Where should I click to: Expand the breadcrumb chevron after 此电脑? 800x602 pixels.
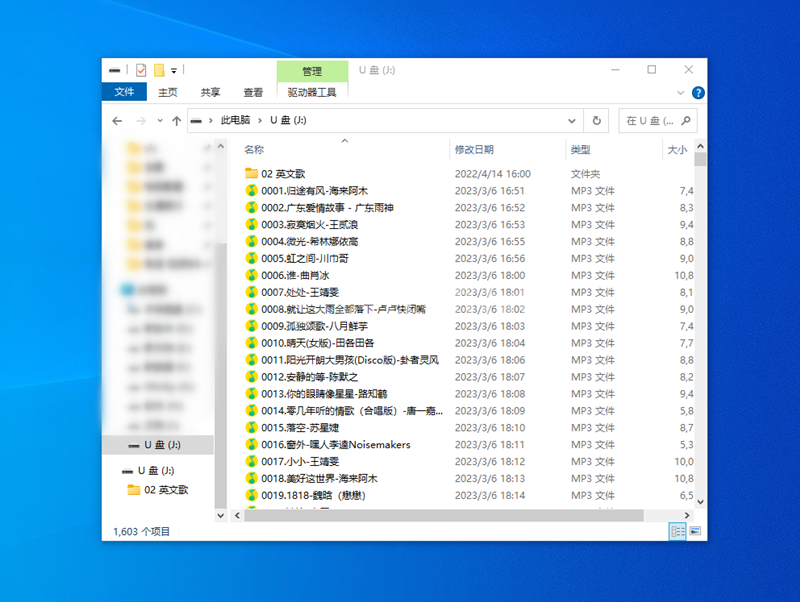(260, 120)
